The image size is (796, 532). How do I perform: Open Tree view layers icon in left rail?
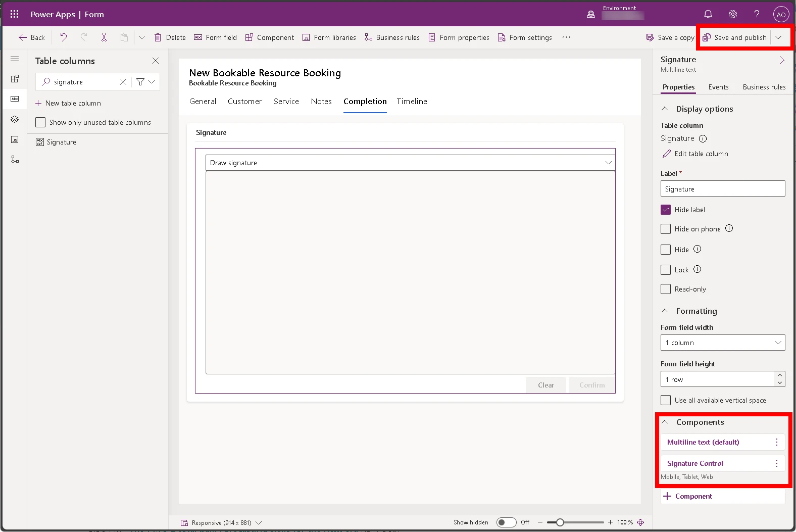15,119
